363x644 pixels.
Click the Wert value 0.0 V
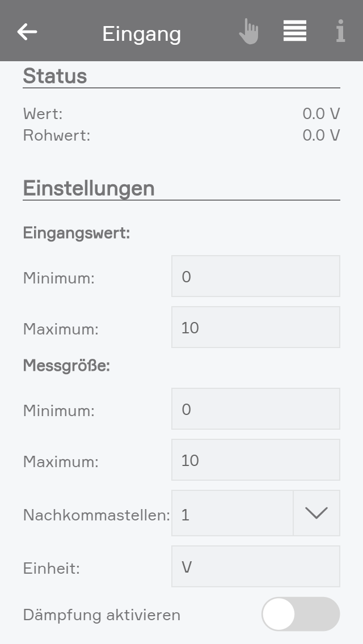(x=321, y=114)
